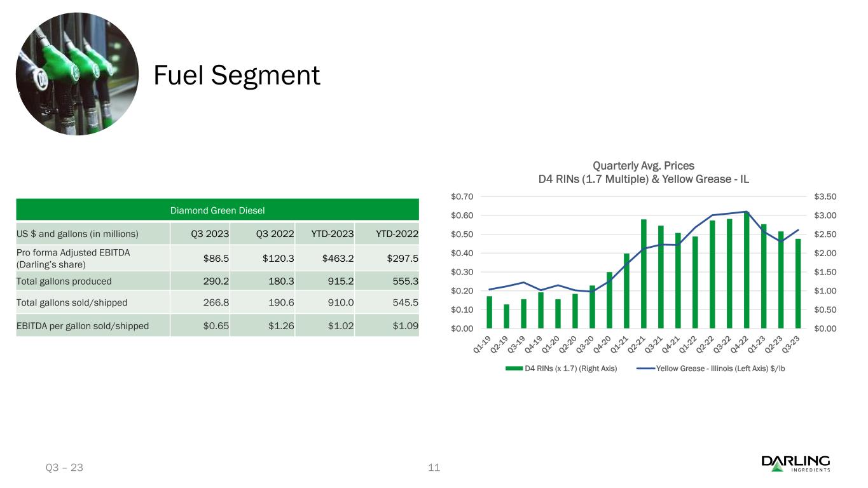Select the Fuel Segment slide title
The width and height of the screenshot is (868, 488).
(x=237, y=76)
